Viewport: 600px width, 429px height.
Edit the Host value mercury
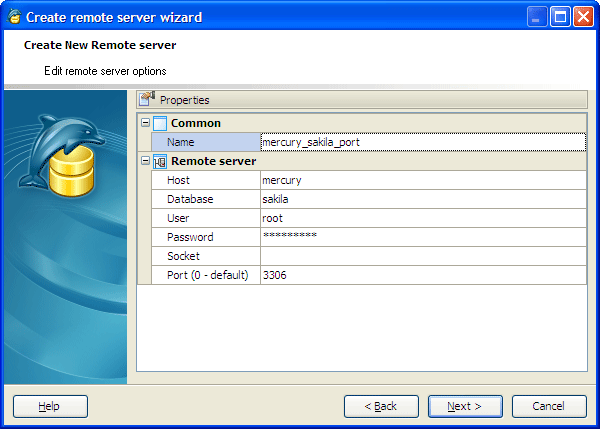423,180
